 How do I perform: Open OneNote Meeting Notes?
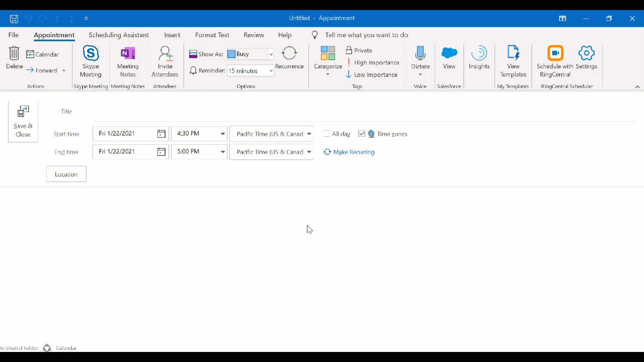tap(128, 54)
